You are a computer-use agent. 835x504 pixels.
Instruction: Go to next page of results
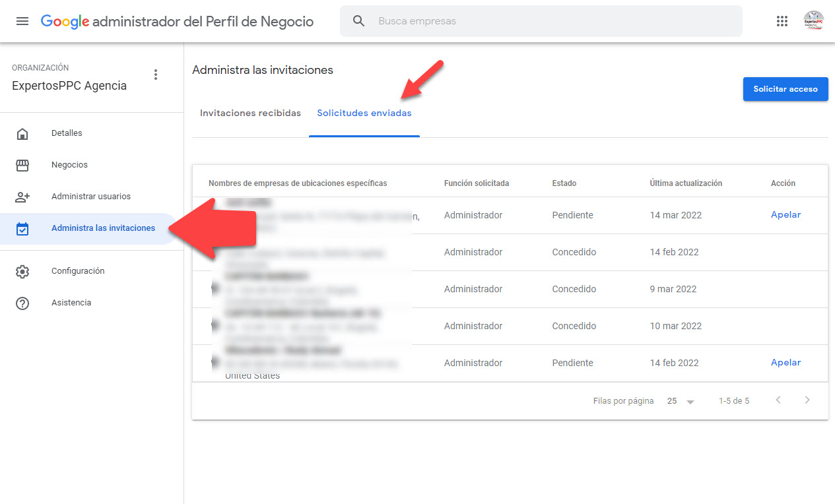(x=807, y=400)
